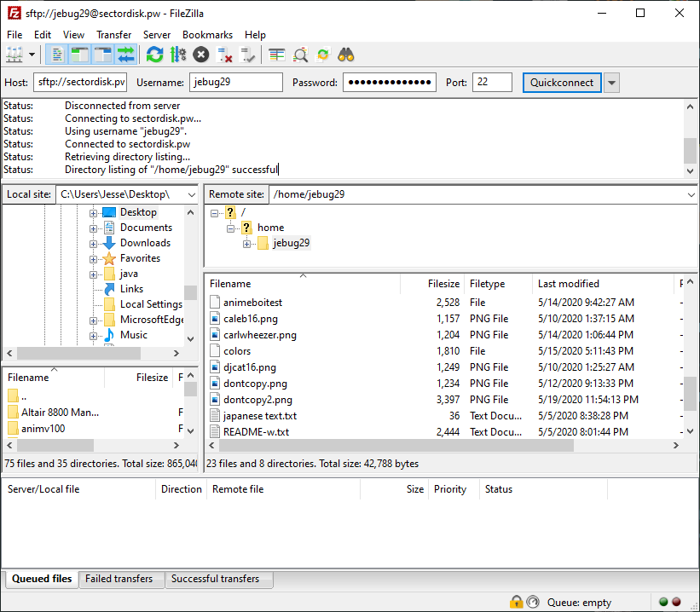Open the Transfer menu

114,35
